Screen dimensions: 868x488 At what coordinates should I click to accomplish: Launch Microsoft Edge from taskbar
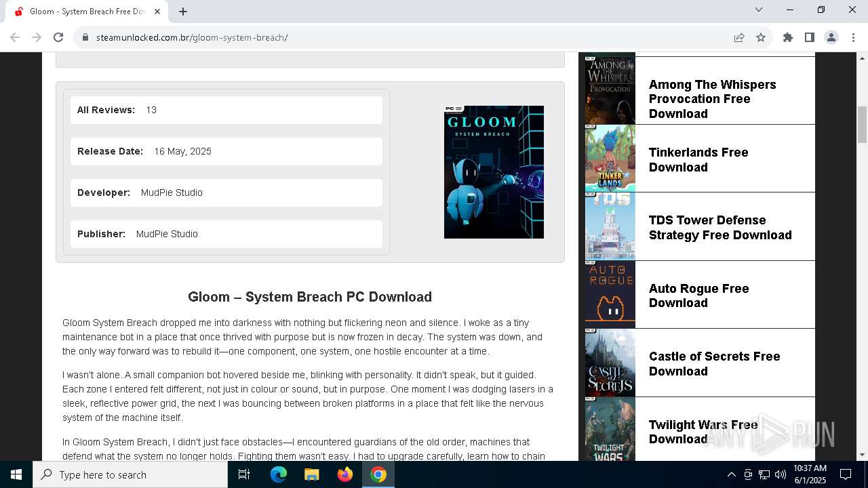pos(279,474)
